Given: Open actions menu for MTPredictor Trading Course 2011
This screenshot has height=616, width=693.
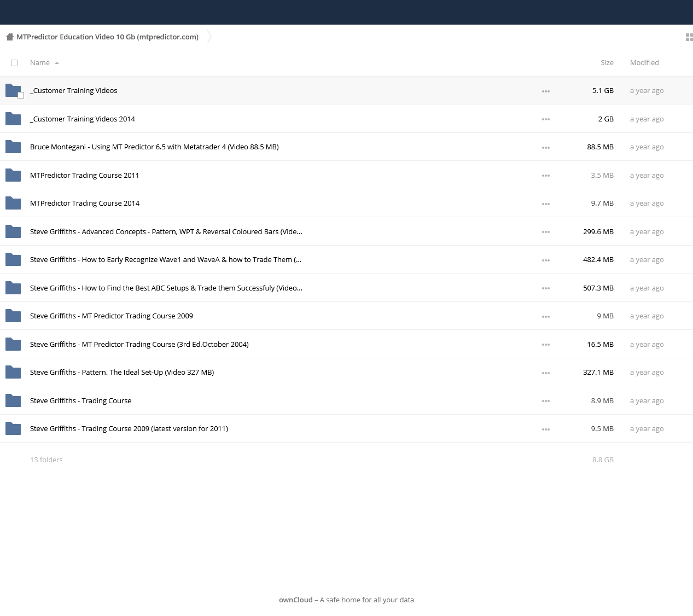Looking at the screenshot, I should [546, 176].
